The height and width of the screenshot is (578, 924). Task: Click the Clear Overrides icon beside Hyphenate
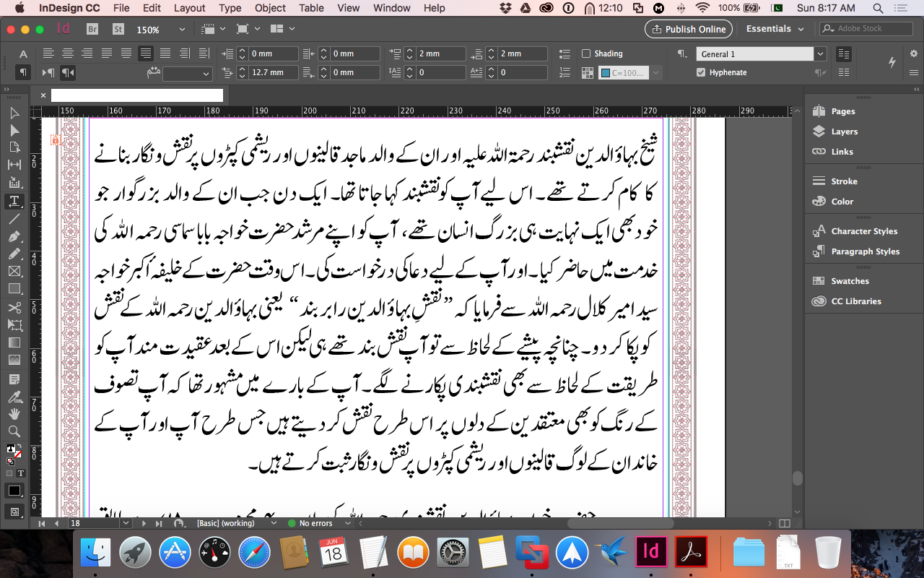821,72
